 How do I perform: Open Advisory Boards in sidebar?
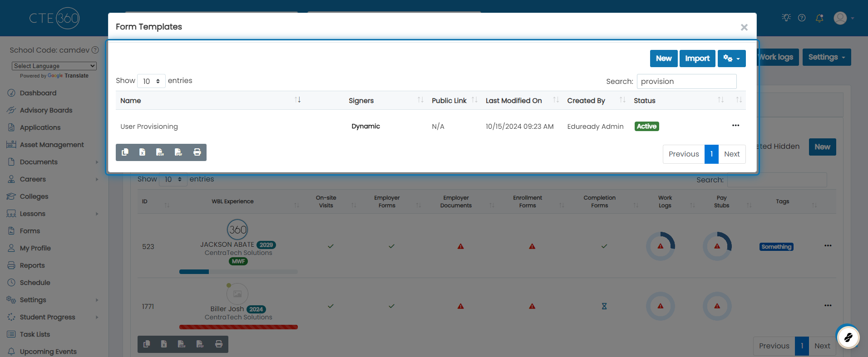46,110
